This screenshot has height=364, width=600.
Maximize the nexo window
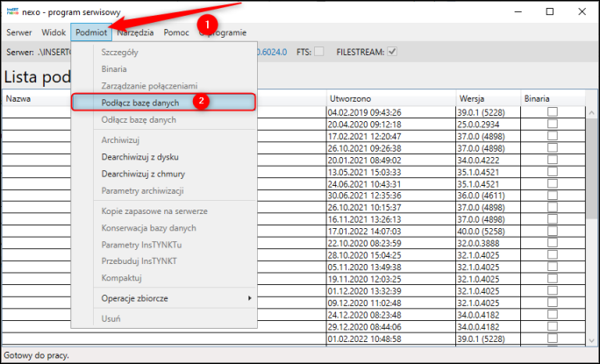(550, 11)
